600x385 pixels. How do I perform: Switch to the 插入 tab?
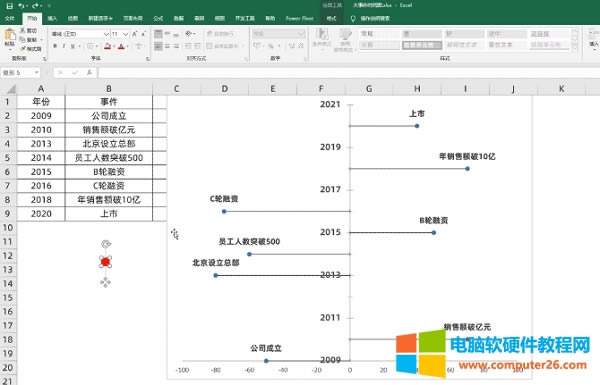pos(52,18)
